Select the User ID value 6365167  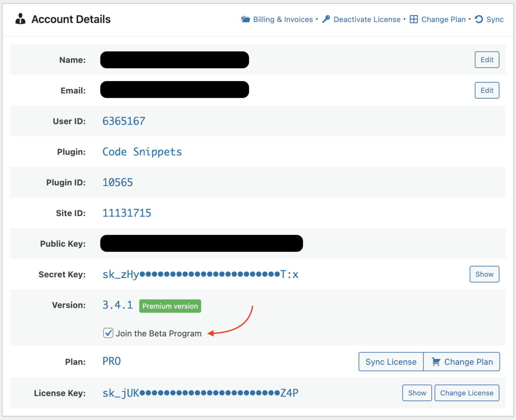coord(124,121)
